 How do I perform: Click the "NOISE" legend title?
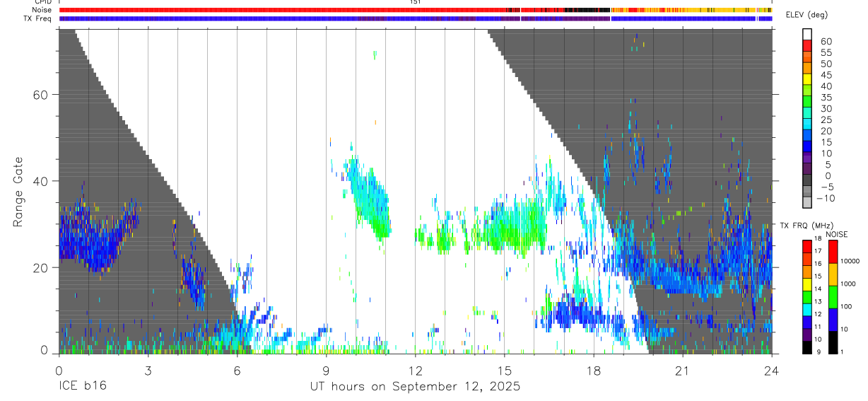click(837, 234)
